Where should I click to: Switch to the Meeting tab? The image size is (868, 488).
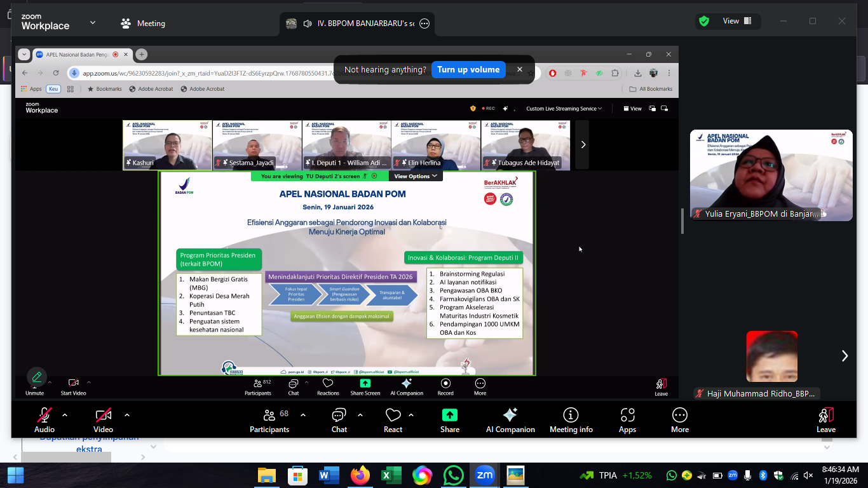143,24
